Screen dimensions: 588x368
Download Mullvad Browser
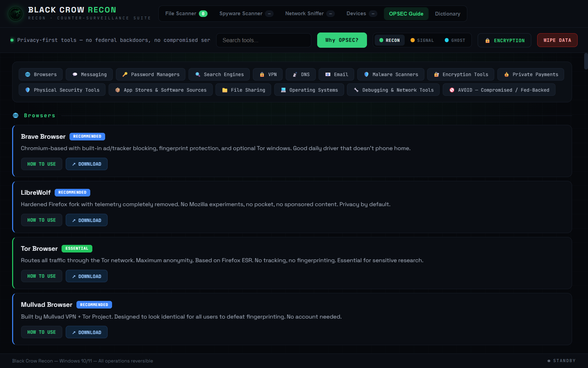[x=86, y=332]
